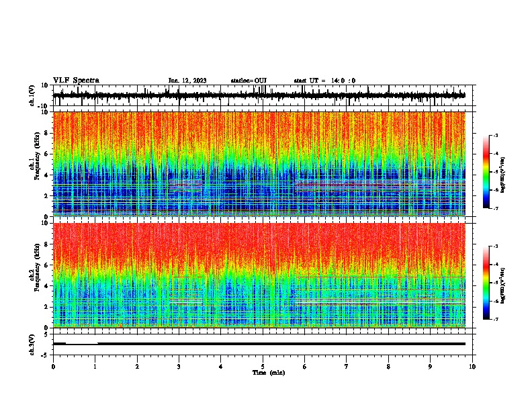532x411 pixels.
Task: Select the 'start UT = 14:0 :0' text
Action: pyautogui.click(x=324, y=81)
